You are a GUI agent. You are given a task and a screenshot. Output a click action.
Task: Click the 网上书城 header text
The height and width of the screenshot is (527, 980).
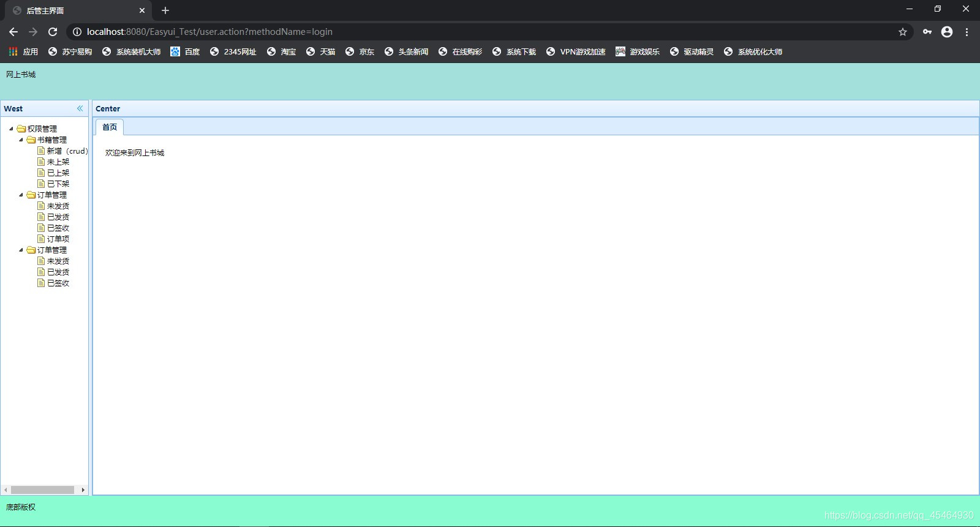[21, 74]
